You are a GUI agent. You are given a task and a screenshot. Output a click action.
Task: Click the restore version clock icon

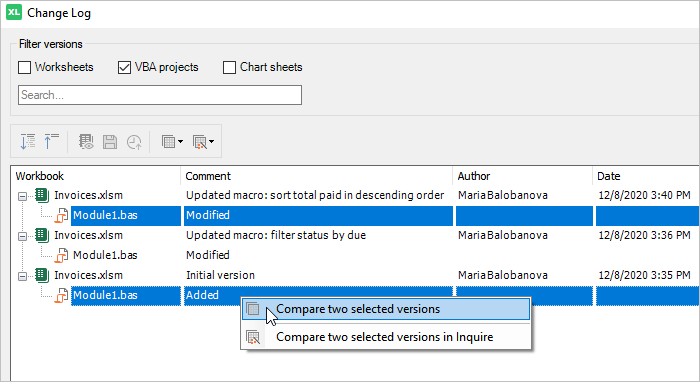134,142
